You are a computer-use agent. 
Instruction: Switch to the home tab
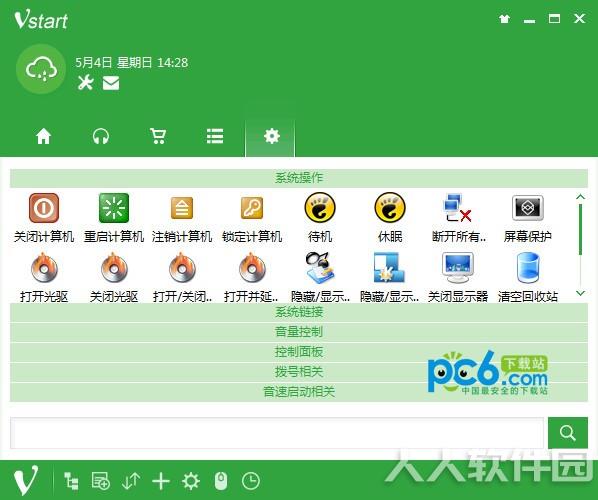click(x=43, y=136)
